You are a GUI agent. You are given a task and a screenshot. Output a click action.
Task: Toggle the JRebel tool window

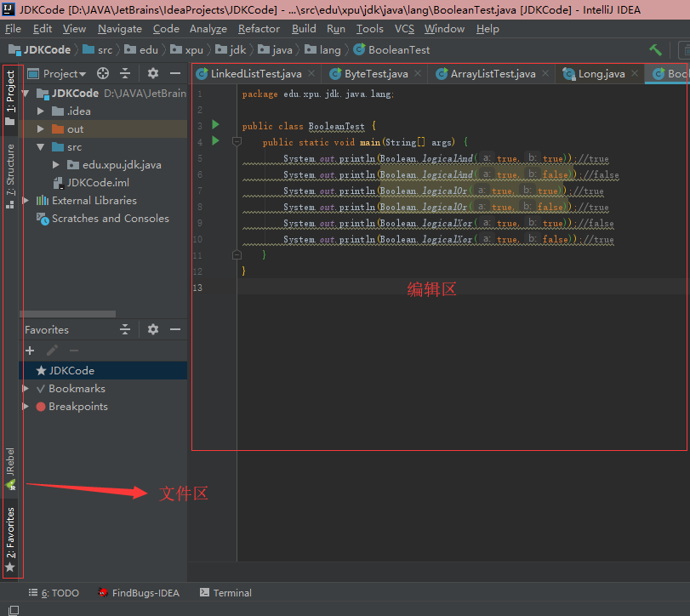pos(10,469)
